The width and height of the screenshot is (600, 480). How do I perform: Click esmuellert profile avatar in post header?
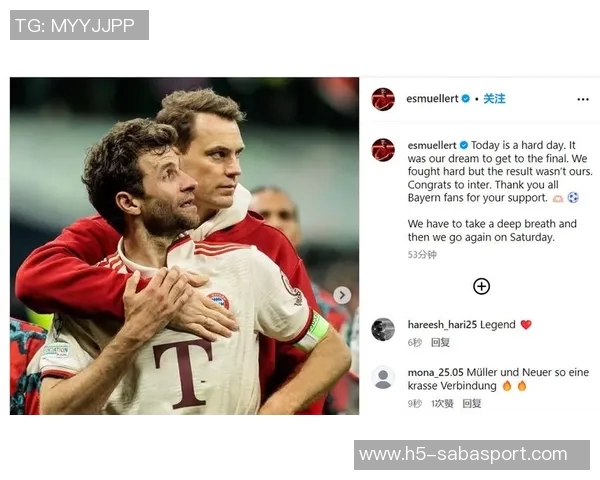click(x=383, y=99)
